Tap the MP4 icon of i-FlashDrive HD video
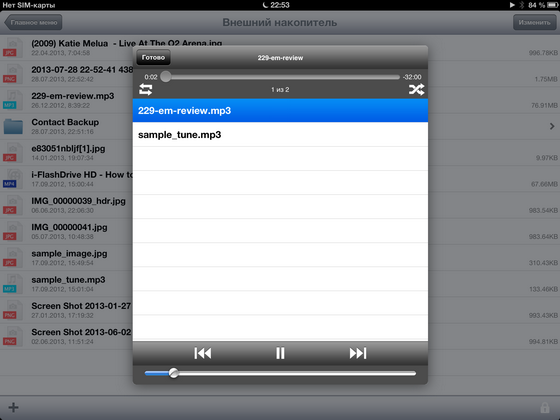560x420 pixels. point(11,179)
